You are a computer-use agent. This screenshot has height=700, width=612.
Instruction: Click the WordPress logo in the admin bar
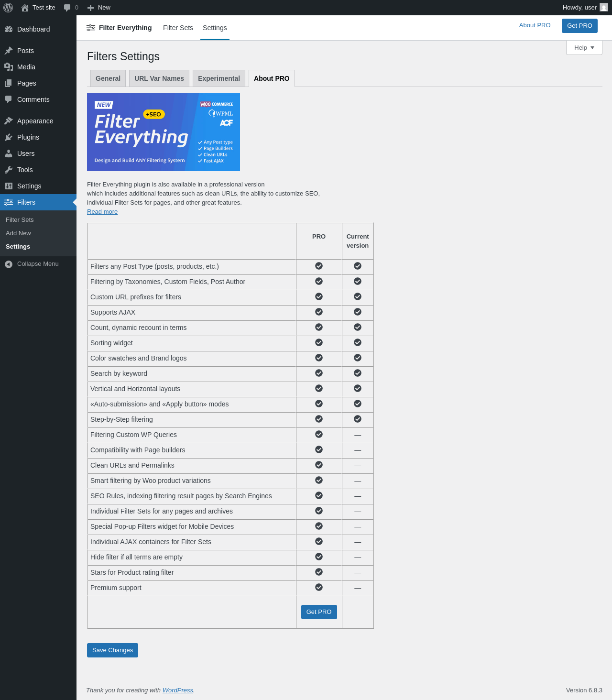[x=8, y=8]
